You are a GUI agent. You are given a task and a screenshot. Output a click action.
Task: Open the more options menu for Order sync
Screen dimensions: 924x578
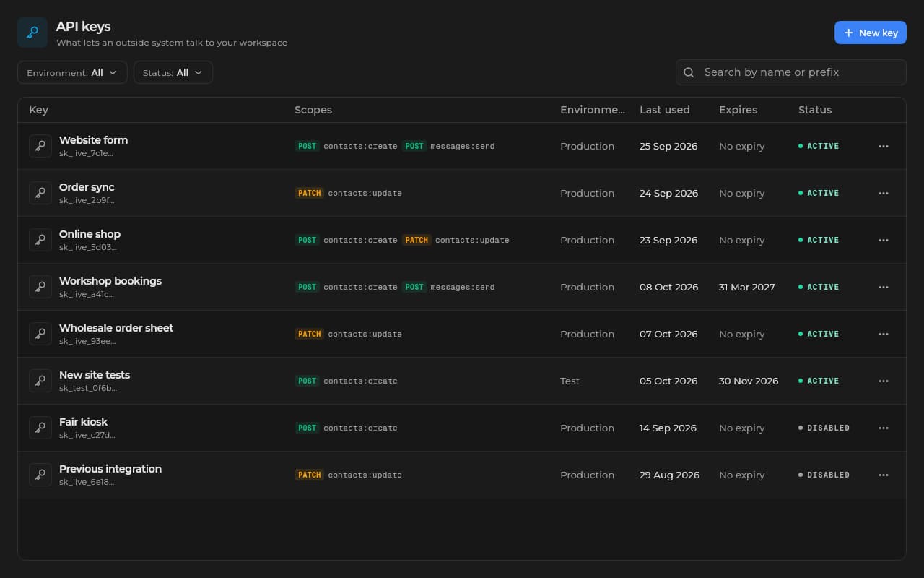click(x=884, y=193)
